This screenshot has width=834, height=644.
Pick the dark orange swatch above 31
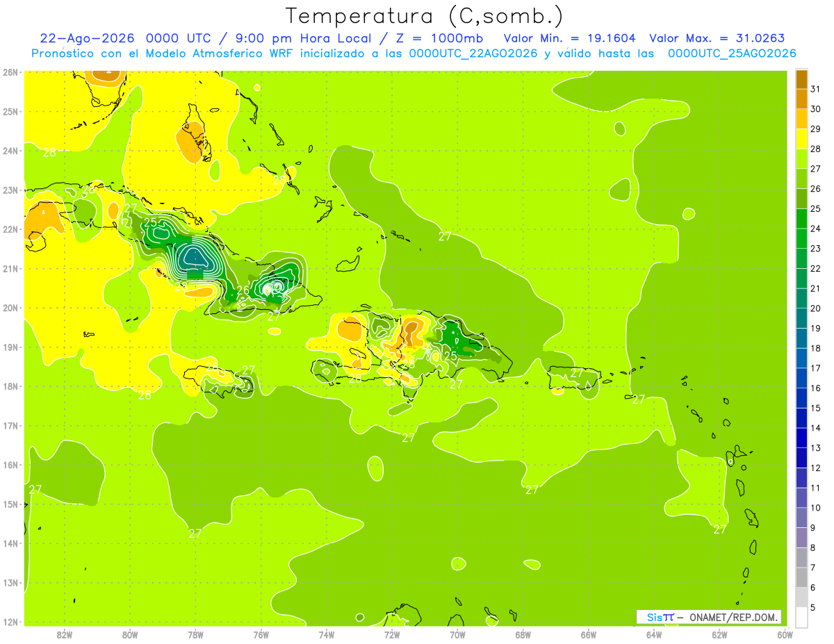801,79
